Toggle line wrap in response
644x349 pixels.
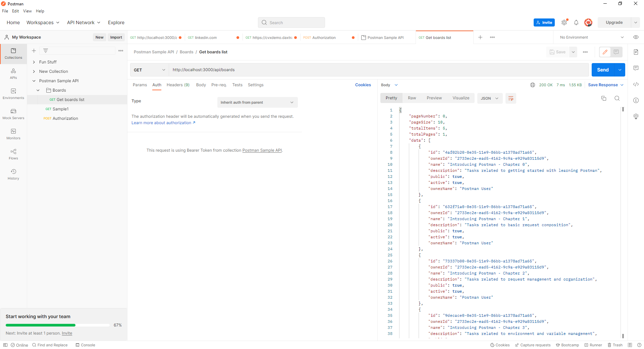[511, 98]
